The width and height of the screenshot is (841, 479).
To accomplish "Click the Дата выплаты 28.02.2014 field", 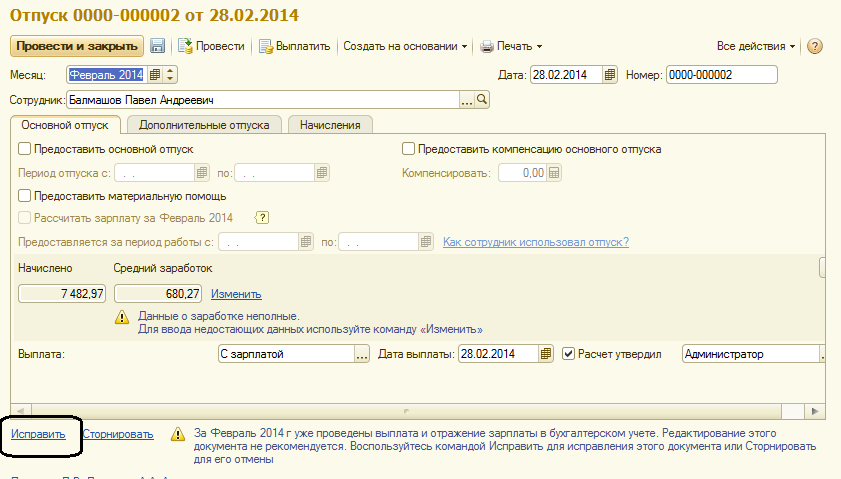I will (499, 353).
